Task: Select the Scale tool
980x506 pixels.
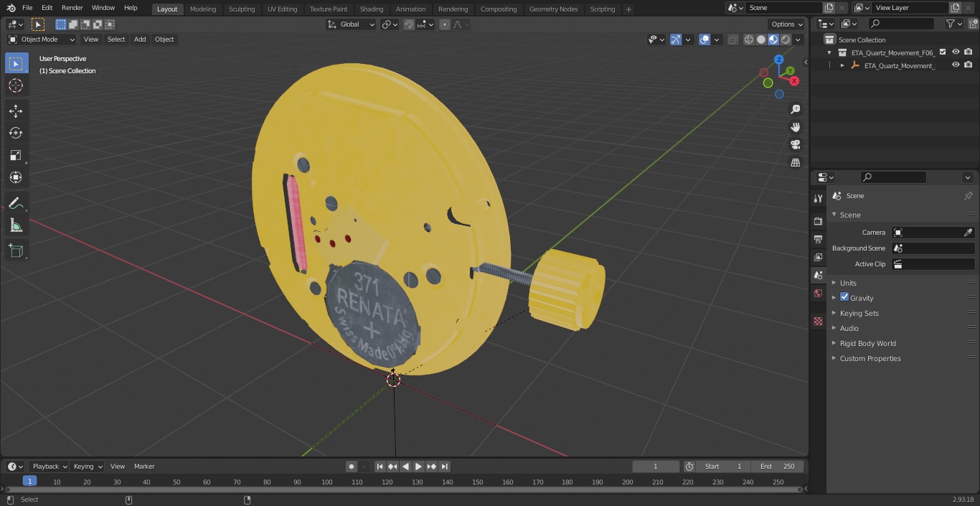Action: coord(16,155)
